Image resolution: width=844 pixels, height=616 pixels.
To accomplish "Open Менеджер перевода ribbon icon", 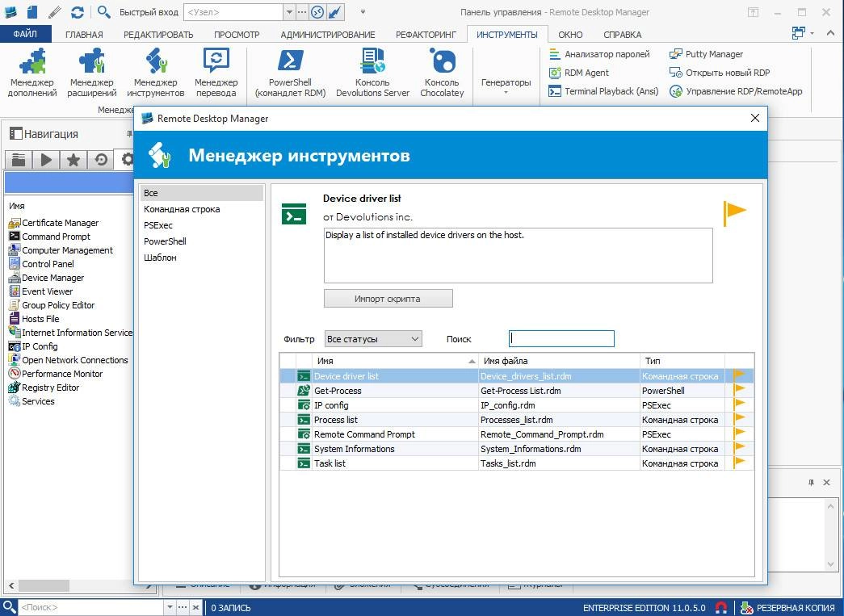I will [216, 73].
